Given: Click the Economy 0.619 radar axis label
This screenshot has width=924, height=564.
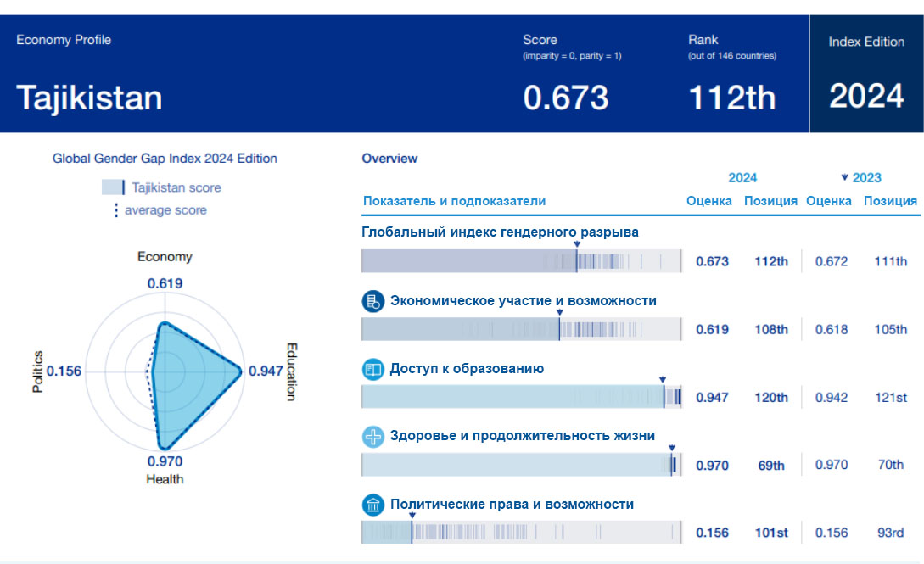Looking at the screenshot, I should [x=165, y=284].
